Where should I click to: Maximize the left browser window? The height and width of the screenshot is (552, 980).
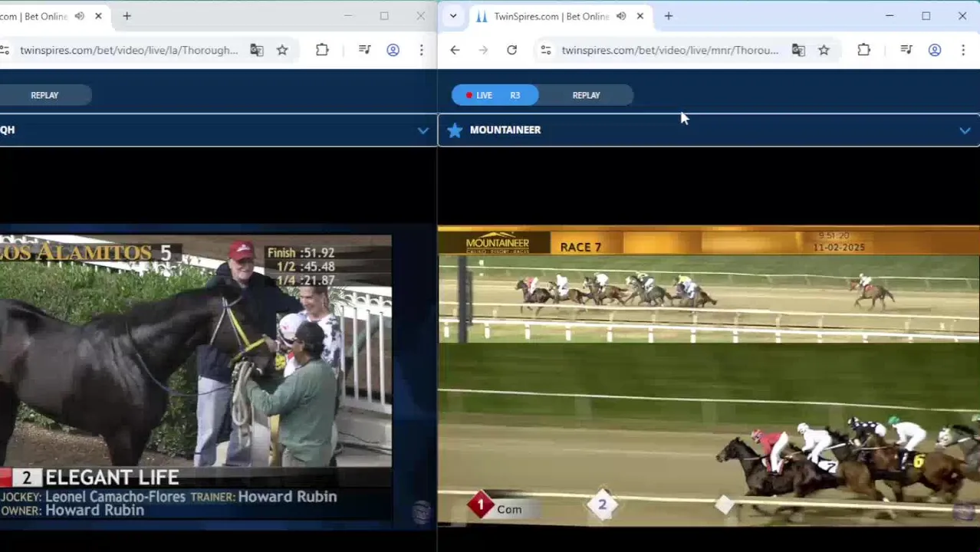(x=384, y=16)
